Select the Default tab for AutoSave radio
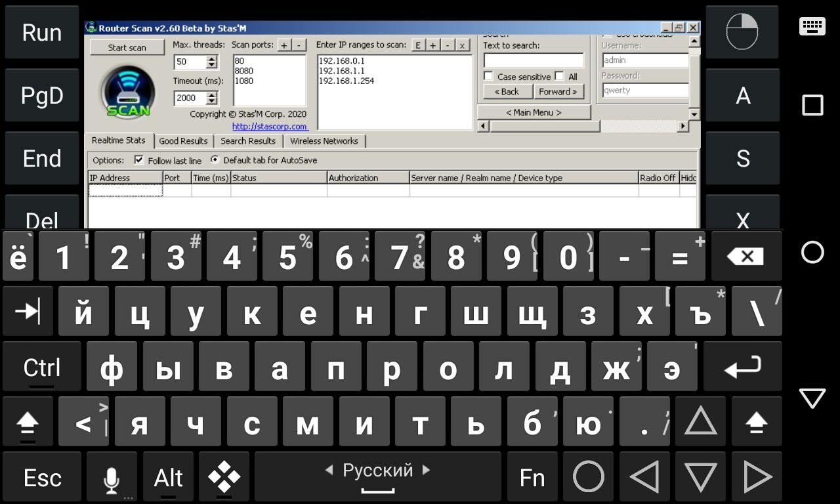The image size is (840, 504). coord(215,159)
